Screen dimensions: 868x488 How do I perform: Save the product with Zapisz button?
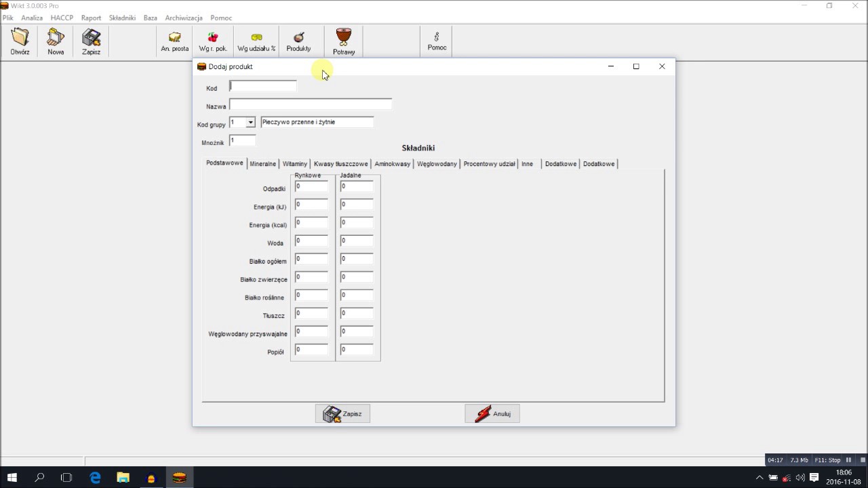click(342, 413)
